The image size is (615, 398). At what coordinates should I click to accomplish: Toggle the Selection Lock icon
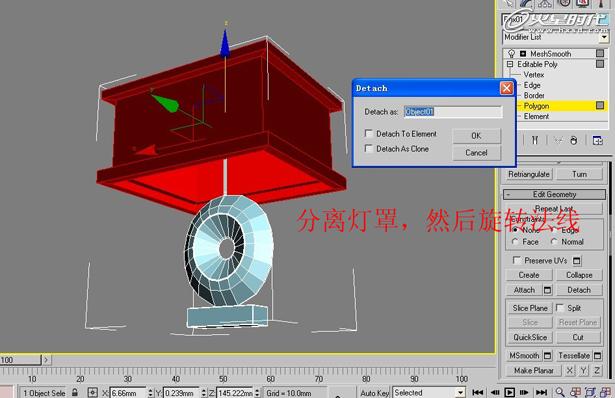pyautogui.click(x=75, y=392)
